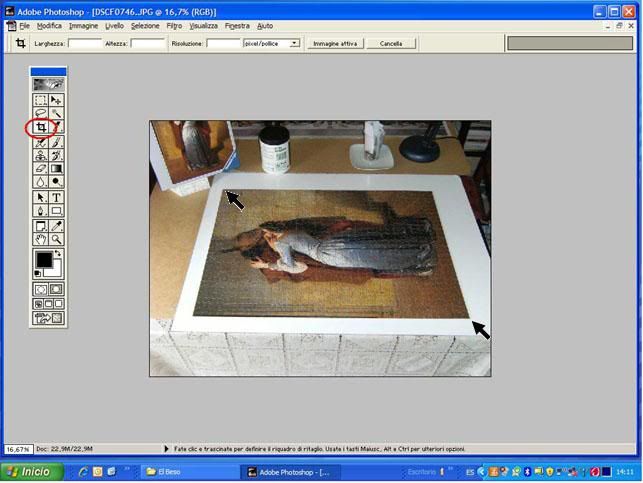Click the 16,67% zoom field in status bar
Image resolution: width=643 pixels, height=483 pixels.
coord(18,449)
